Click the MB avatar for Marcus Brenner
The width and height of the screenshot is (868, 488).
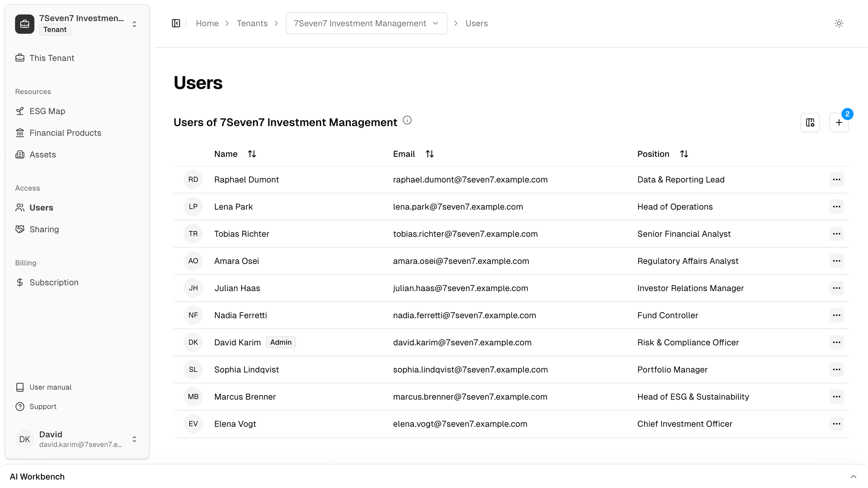click(x=193, y=397)
